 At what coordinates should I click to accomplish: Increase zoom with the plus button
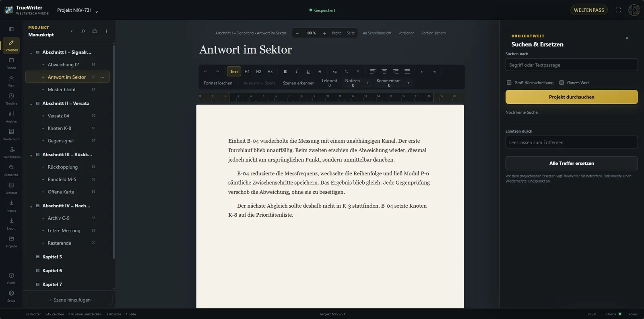(x=324, y=33)
